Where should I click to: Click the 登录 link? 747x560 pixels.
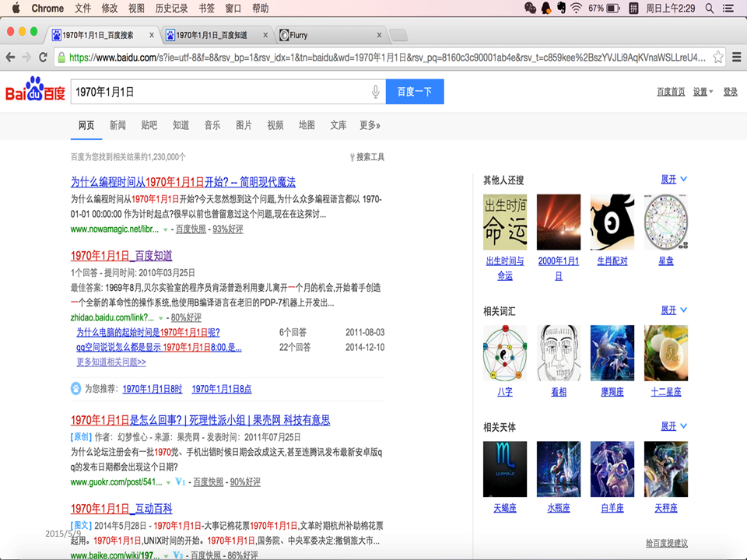(x=731, y=92)
